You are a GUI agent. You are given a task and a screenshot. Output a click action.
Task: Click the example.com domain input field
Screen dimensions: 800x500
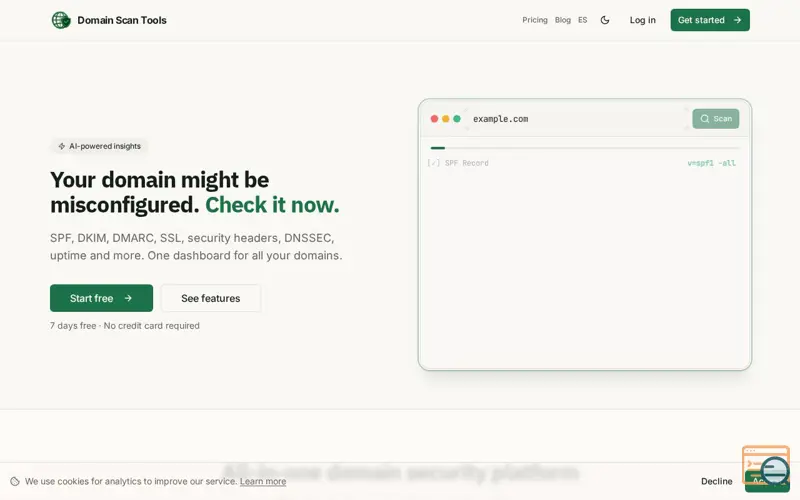tap(577, 119)
